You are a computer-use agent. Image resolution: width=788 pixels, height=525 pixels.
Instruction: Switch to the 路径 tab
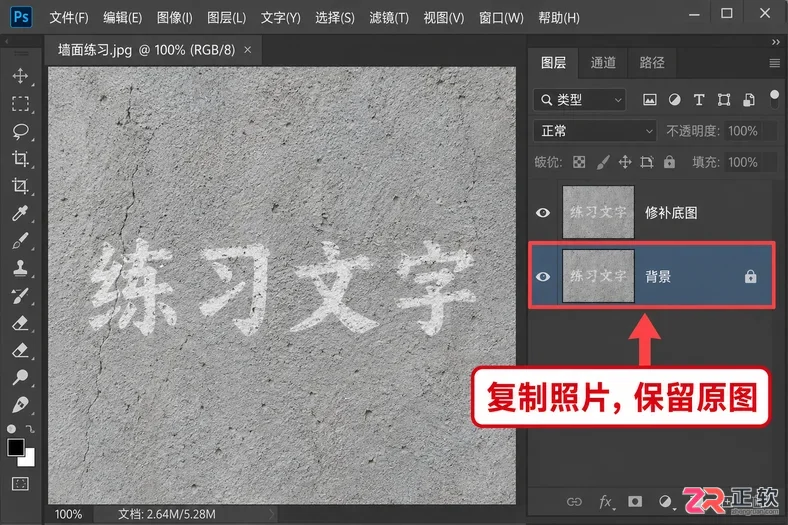point(652,63)
